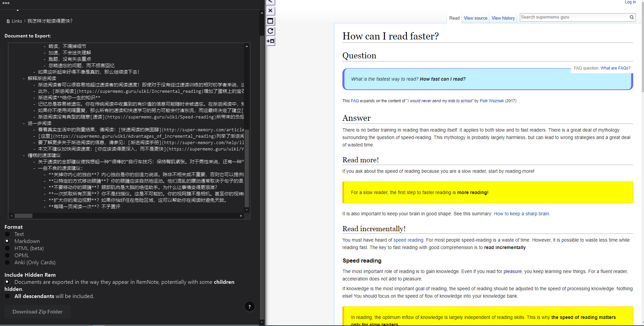This screenshot has width=644, height=326.
Task: Select the Text export format
Action: point(7,234)
